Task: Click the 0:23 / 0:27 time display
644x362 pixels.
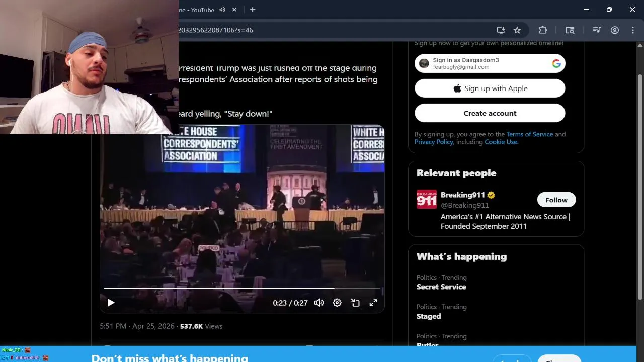Action: click(x=290, y=303)
